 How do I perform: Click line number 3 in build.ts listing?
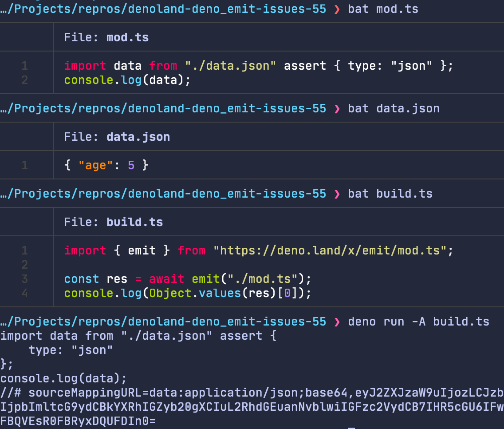pyautogui.click(x=24, y=278)
